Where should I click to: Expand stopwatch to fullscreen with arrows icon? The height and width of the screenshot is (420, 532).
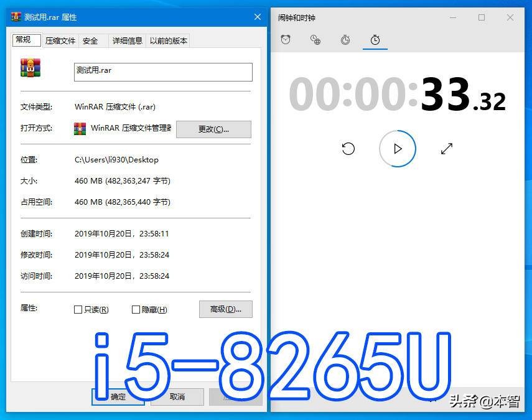(446, 149)
